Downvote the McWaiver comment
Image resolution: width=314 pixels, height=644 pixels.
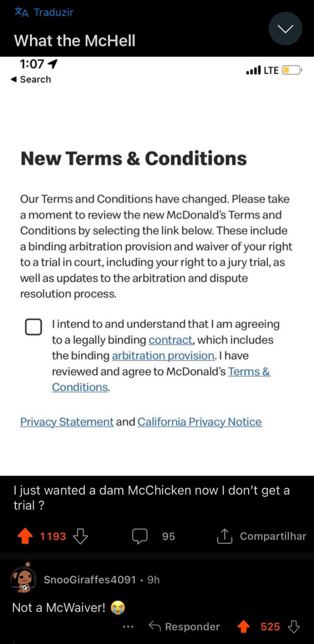[294, 626]
